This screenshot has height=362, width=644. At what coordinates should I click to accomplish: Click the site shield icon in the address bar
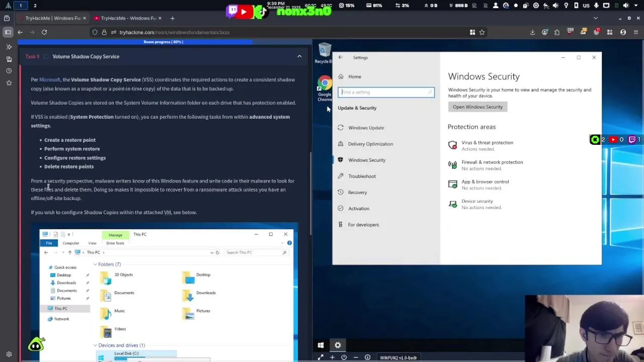(95, 32)
